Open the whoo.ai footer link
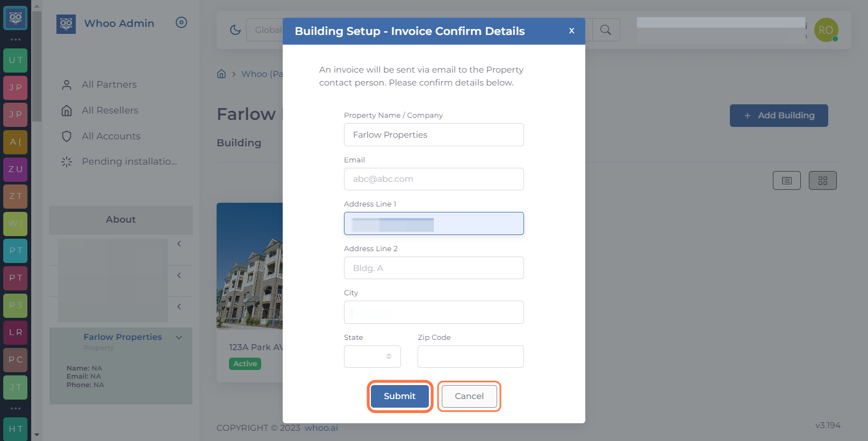This screenshot has height=441, width=868. (x=321, y=428)
